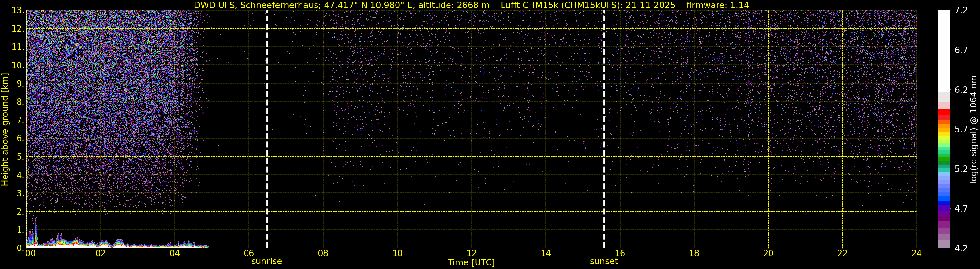Click the "firmware: 1.14" text
980x269 pixels.
(x=718, y=5)
